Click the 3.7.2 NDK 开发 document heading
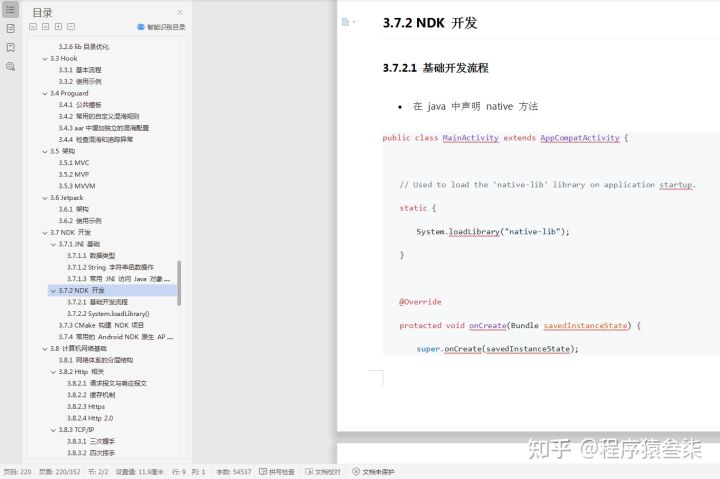 [x=430, y=23]
